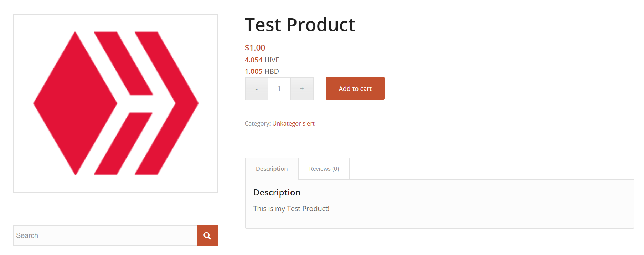Click the red diamond in Hive logo
This screenshot has width=644, height=255.
point(75,103)
